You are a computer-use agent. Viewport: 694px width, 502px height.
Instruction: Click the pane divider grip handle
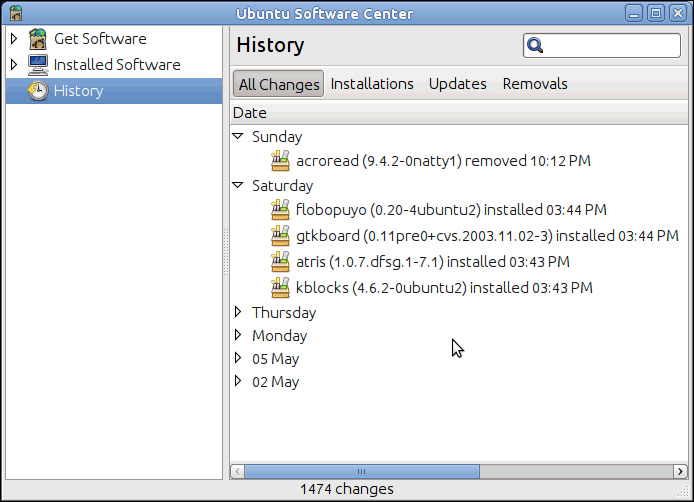tap(226, 252)
